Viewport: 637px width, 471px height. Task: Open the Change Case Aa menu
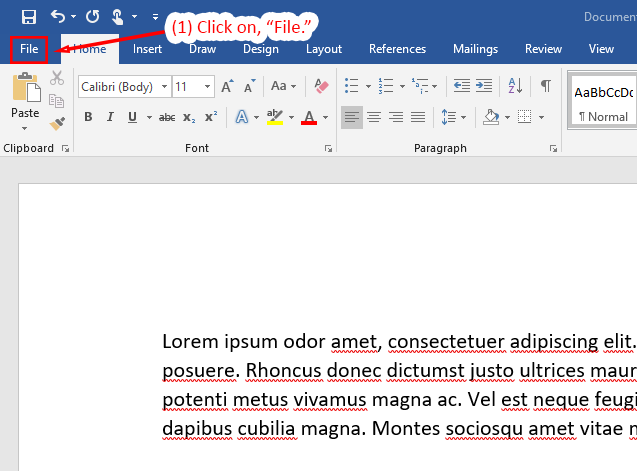coord(283,86)
